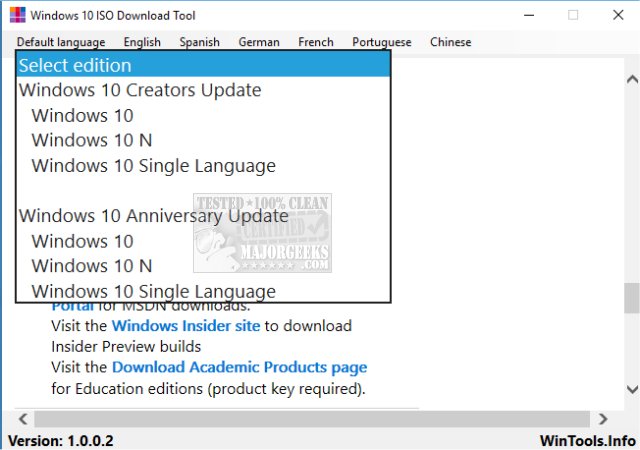This screenshot has width=640, height=450.
Task: Switch language to English
Action: click(x=142, y=42)
